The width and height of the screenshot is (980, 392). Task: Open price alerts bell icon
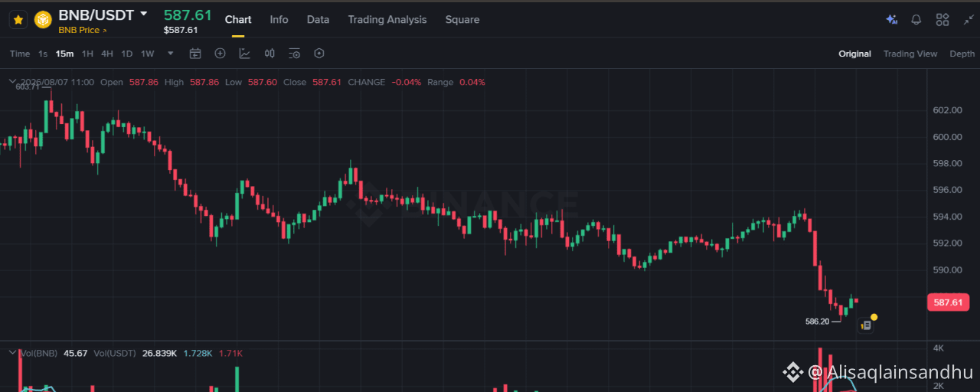[916, 20]
